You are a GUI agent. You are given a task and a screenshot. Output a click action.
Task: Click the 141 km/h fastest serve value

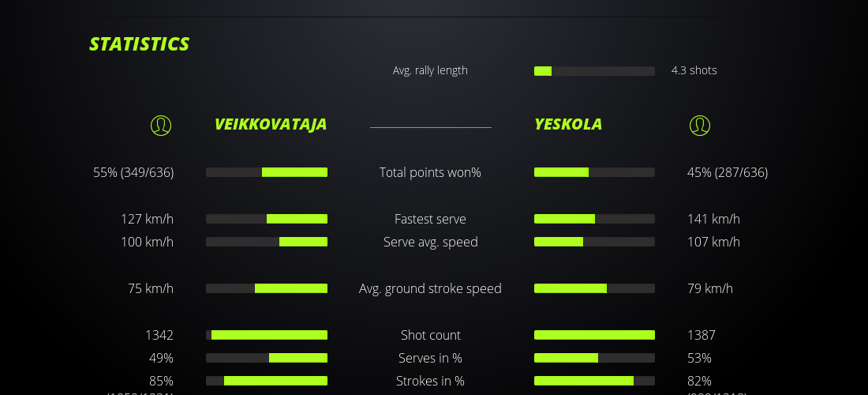pos(713,219)
